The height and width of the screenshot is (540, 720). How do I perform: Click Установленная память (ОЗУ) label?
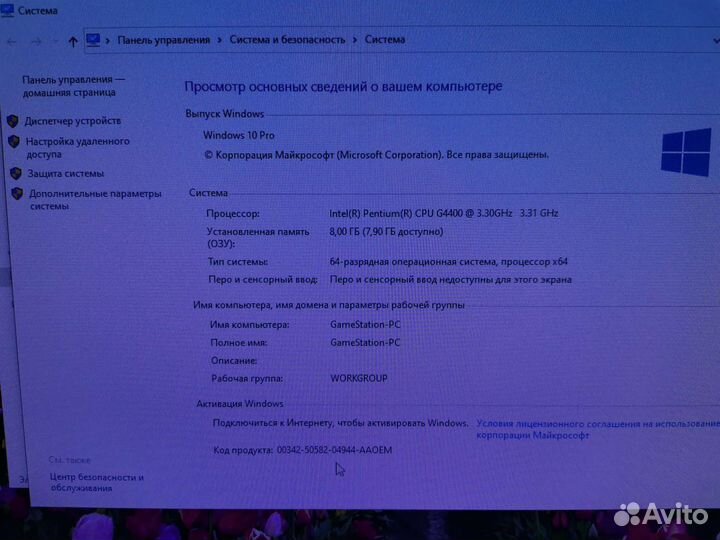tap(258, 237)
